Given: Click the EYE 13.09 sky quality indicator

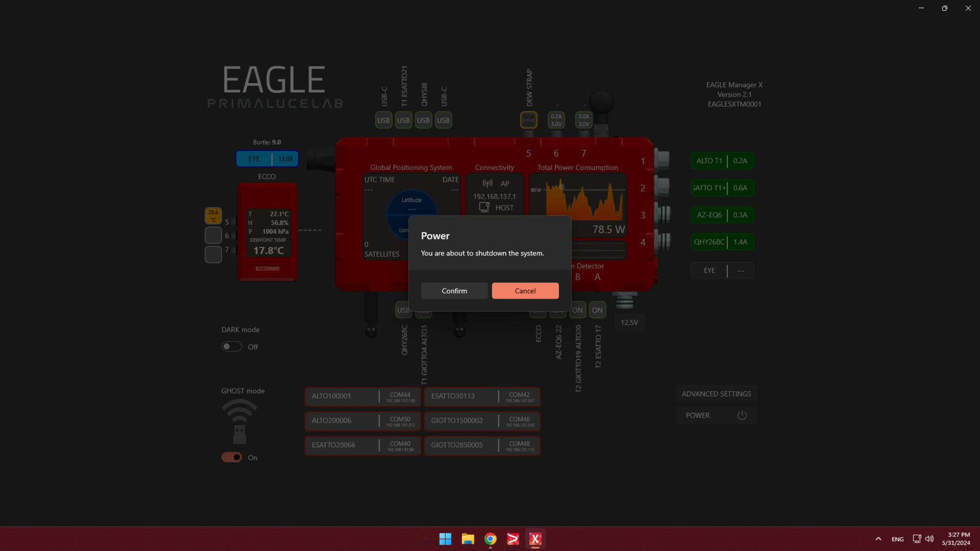Looking at the screenshot, I should 267,159.
